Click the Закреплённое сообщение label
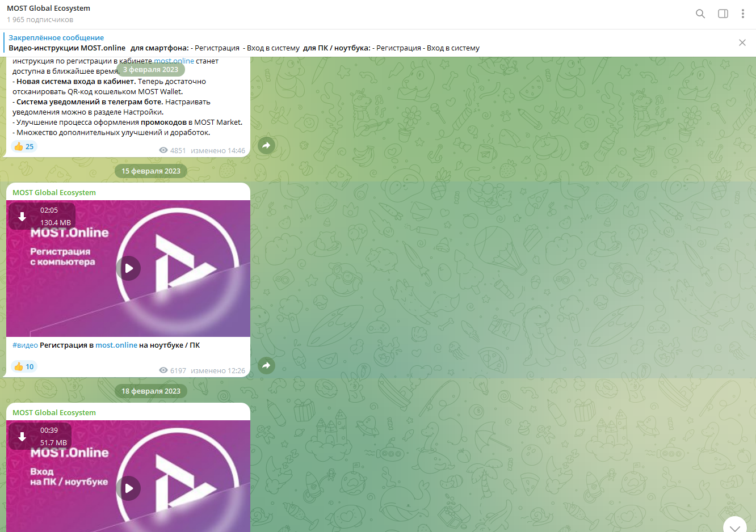Image resolution: width=756 pixels, height=532 pixels. coord(56,37)
